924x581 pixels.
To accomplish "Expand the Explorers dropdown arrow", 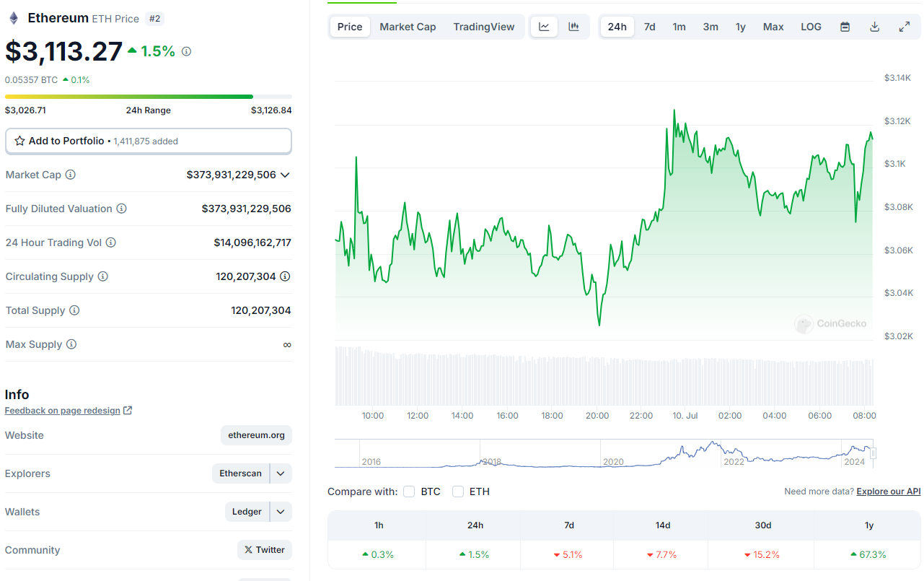I will (281, 473).
